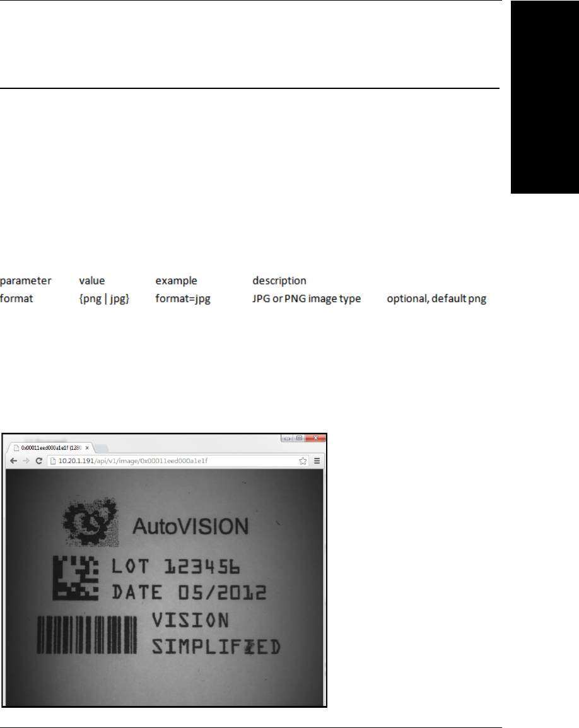The height and width of the screenshot is (728, 579).
Task: Maximize the browser window
Action: pyautogui.click(x=300, y=438)
